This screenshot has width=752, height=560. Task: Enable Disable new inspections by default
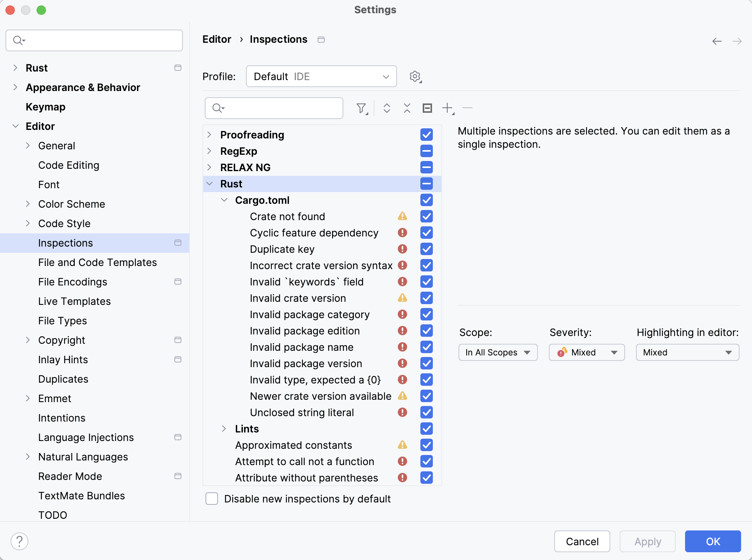(211, 499)
